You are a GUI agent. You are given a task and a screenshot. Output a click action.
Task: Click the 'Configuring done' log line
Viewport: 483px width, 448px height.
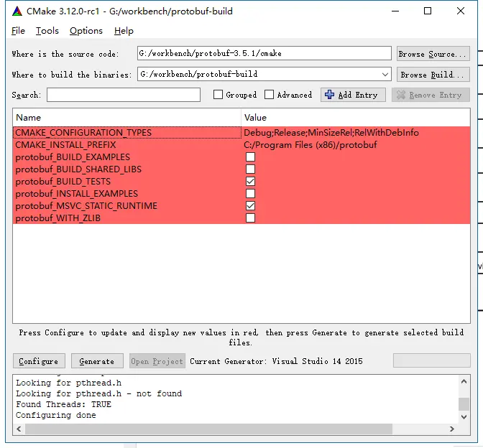click(x=56, y=415)
